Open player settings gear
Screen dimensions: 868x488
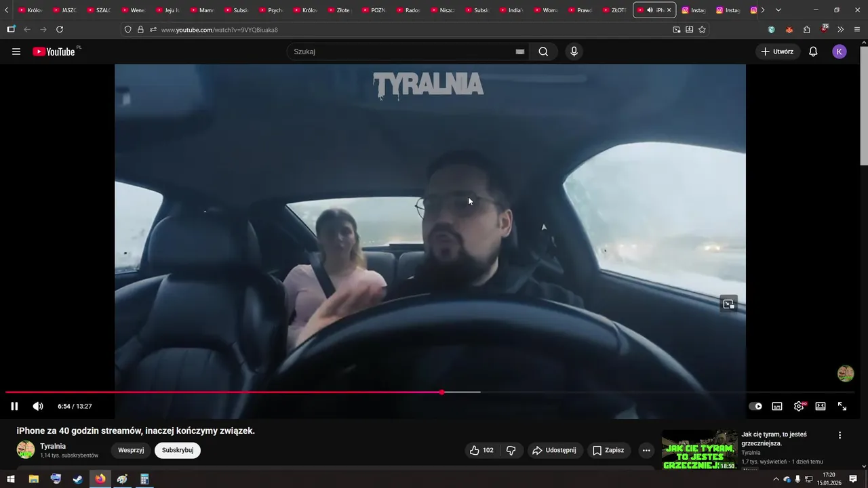coord(799,406)
